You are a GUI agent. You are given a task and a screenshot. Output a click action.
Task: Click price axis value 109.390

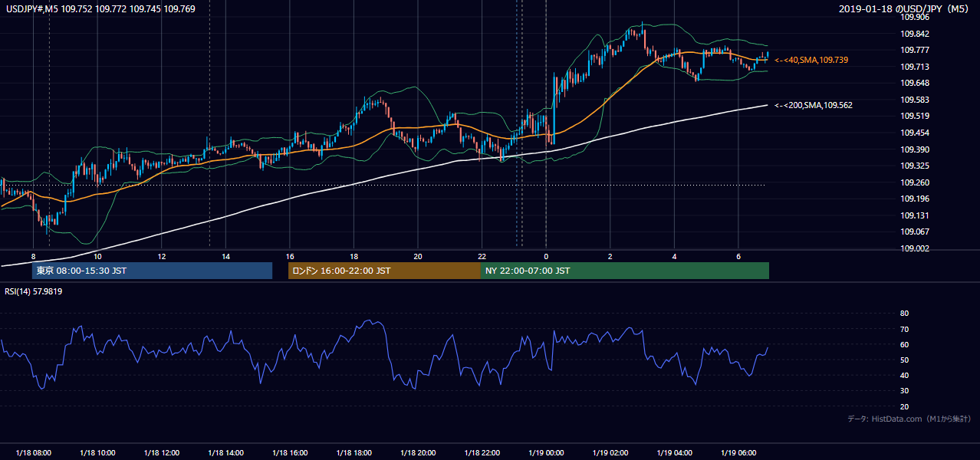coord(915,149)
